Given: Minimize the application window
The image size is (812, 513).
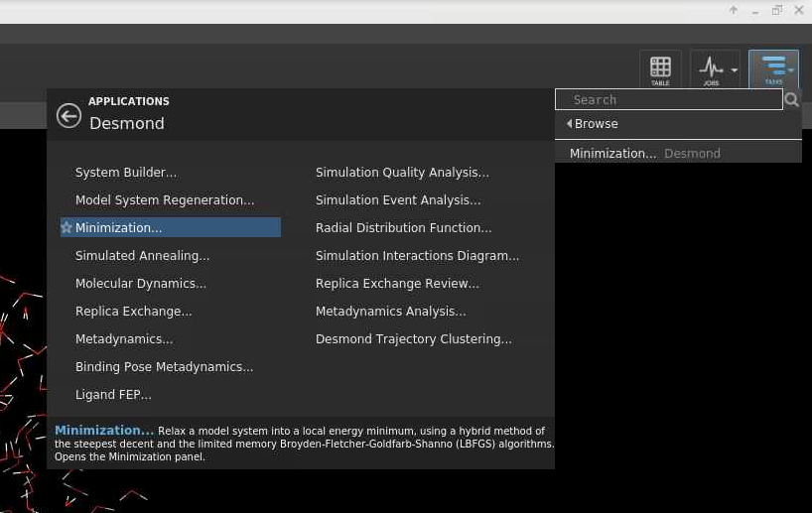Looking at the screenshot, I should click(x=755, y=13).
